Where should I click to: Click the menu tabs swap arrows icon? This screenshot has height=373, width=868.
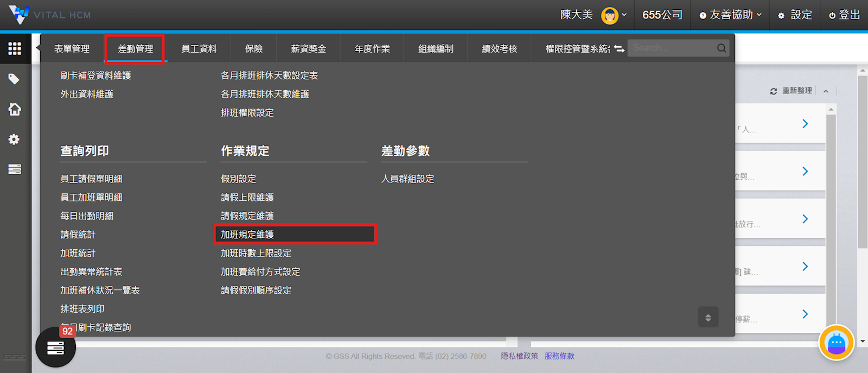click(619, 49)
